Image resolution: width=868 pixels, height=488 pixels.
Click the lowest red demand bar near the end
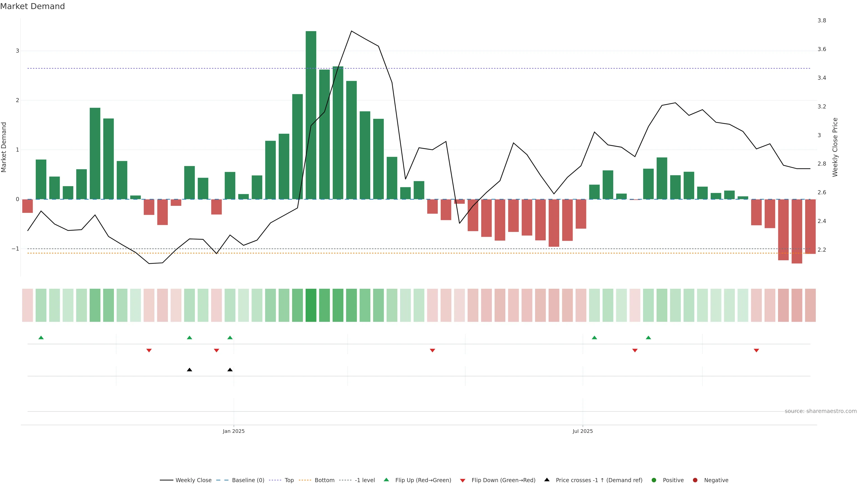pyautogui.click(x=797, y=231)
